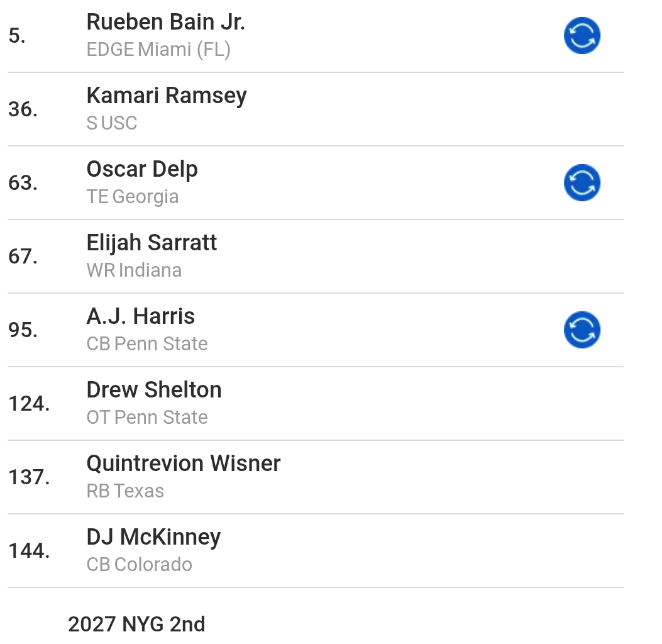
Task: Select pick number 95 label
Action: 19,329
